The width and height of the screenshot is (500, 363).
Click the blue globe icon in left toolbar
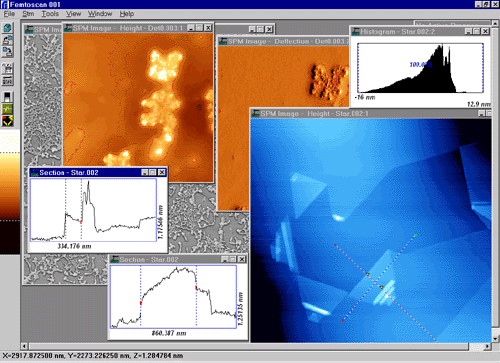click(x=7, y=28)
